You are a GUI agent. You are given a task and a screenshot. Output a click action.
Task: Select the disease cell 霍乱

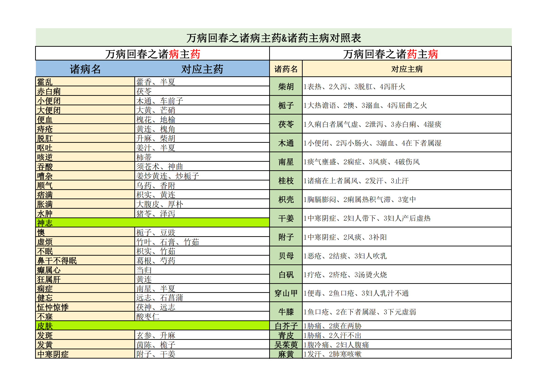(85, 82)
